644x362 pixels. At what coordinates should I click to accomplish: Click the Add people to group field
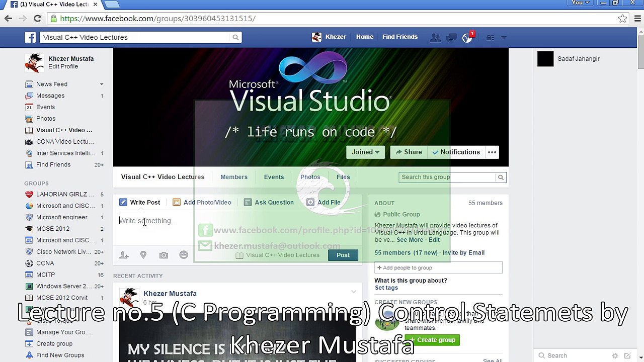click(438, 268)
